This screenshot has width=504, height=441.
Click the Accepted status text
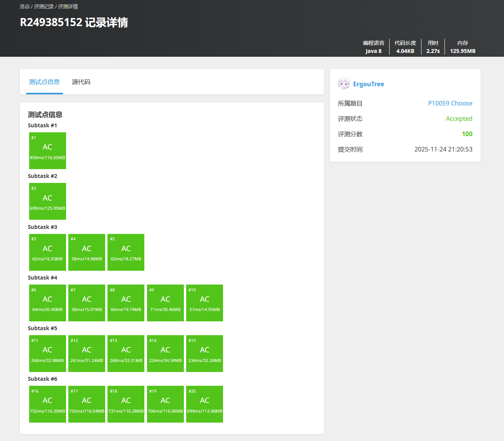click(459, 119)
